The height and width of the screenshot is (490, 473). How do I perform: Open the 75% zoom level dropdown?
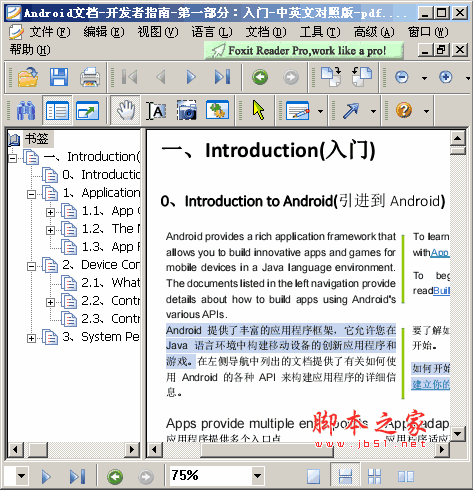click(257, 476)
